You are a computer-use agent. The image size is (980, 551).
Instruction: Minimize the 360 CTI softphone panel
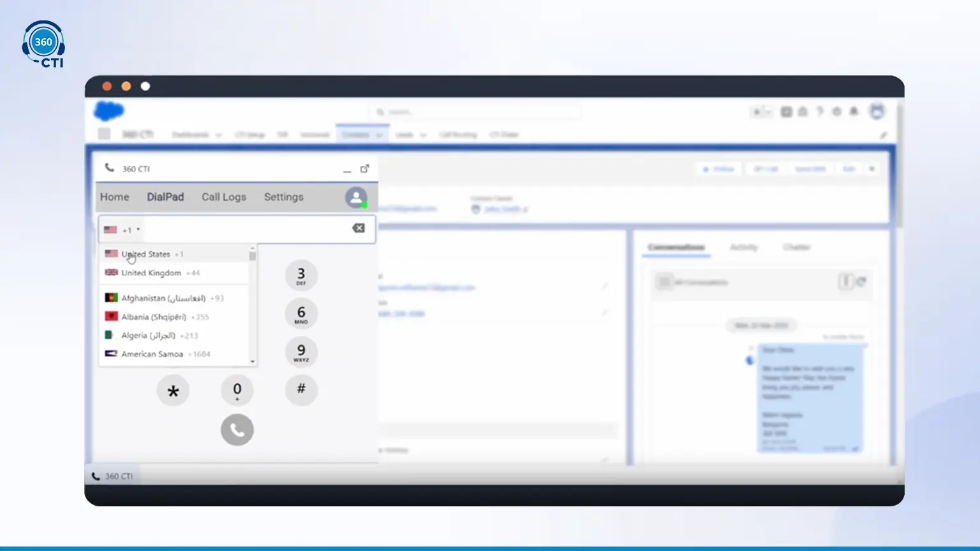tap(347, 170)
